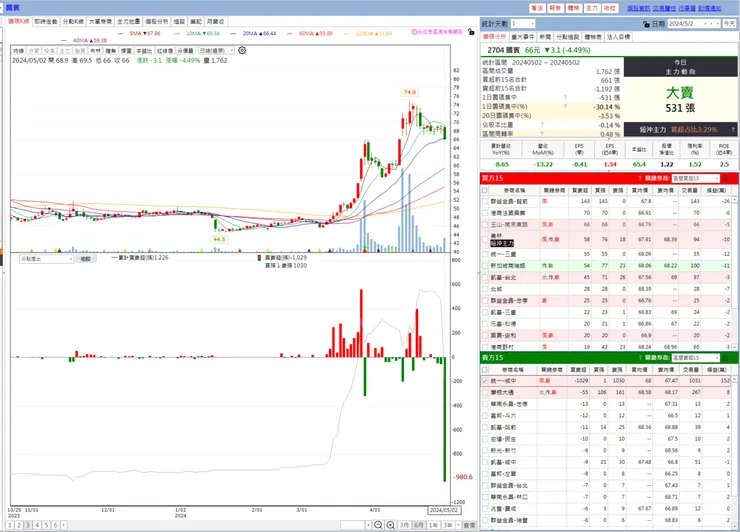Open the chart settings gear icon
740x532 pixels.
[242, 51]
